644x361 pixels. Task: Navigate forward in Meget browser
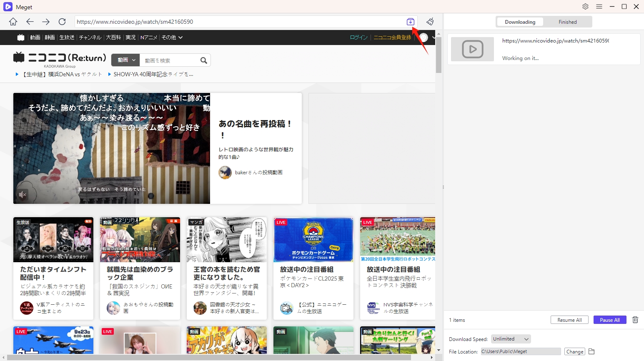46,22
